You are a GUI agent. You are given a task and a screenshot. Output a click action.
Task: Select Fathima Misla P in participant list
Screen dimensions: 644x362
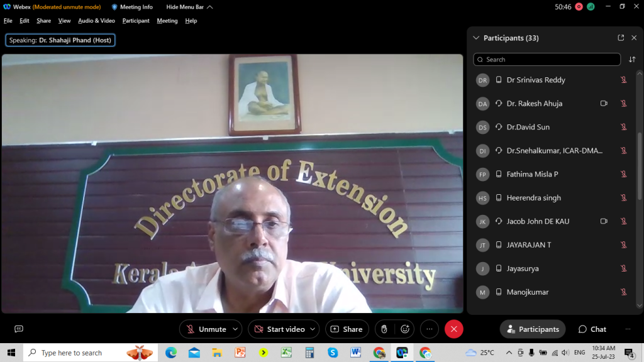[552, 175]
